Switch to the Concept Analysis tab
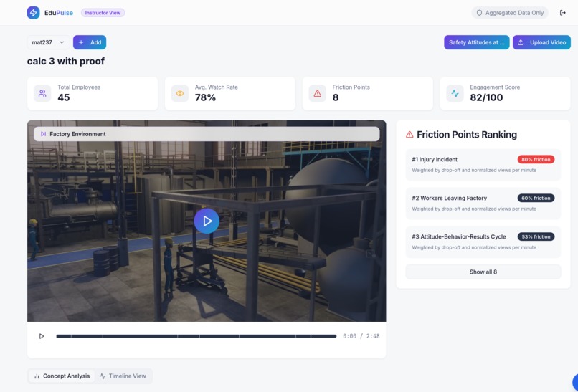Screen dimensions: 578x392 (x=62, y=376)
